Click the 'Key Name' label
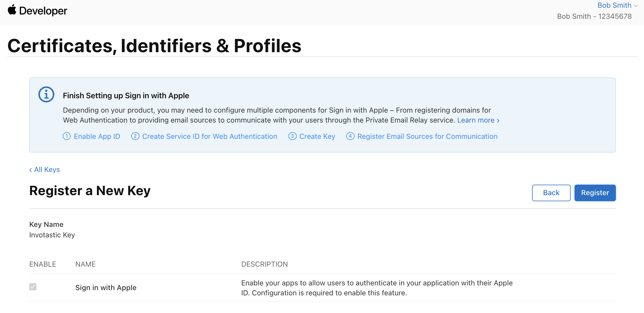The width and height of the screenshot is (644, 313). pos(46,224)
